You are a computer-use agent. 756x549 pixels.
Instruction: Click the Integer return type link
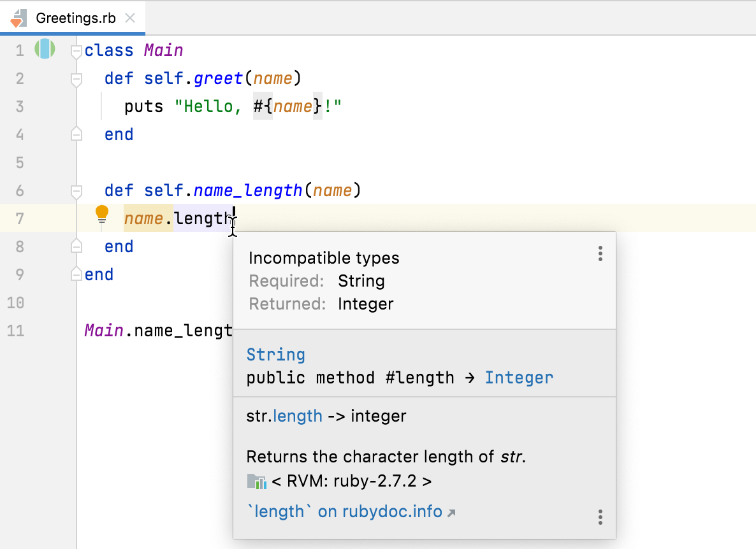pyautogui.click(x=520, y=377)
